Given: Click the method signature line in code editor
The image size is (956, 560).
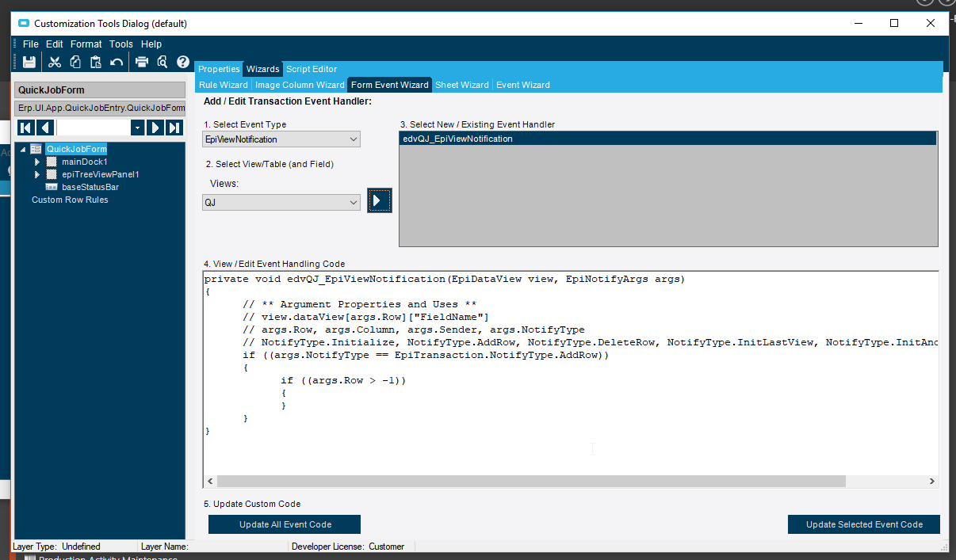Looking at the screenshot, I should 445,279.
